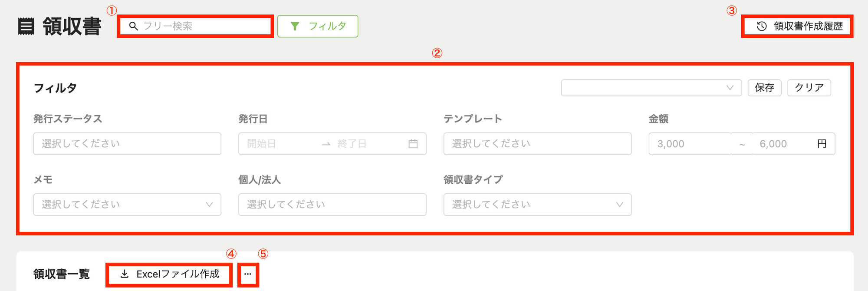868x291 pixels.
Task: Open the メモ selection dropdown
Action: point(127,205)
